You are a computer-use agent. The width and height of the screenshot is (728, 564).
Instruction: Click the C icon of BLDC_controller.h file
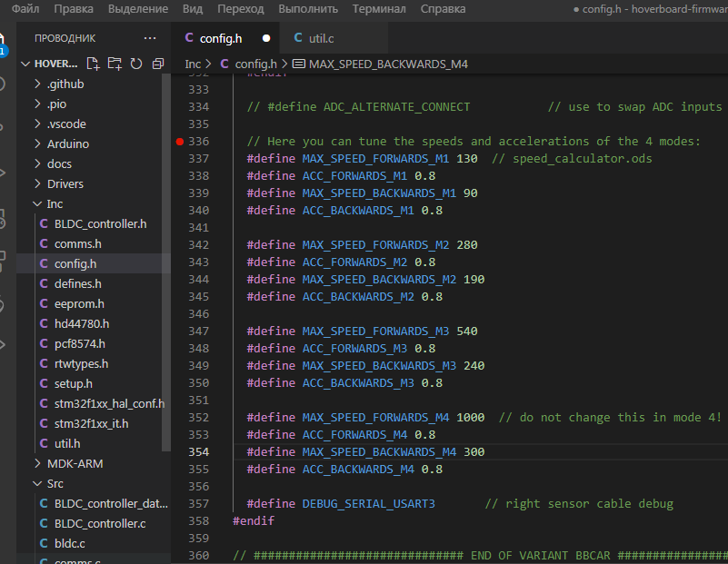tap(44, 224)
